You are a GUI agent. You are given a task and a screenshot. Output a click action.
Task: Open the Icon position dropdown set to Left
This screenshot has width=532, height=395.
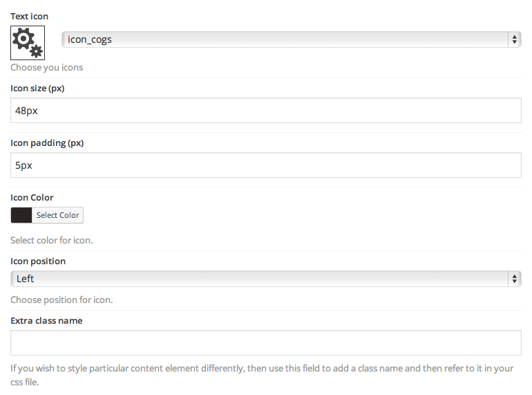point(266,279)
